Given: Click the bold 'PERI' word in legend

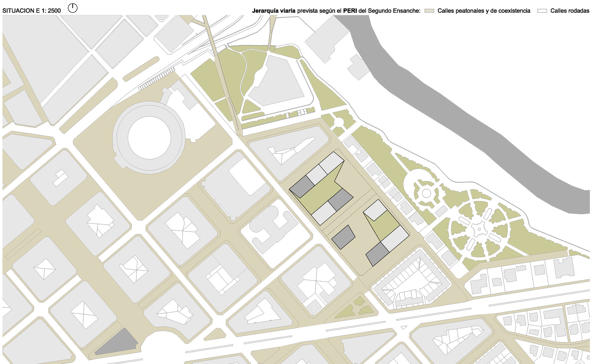Looking at the screenshot, I should click(350, 11).
